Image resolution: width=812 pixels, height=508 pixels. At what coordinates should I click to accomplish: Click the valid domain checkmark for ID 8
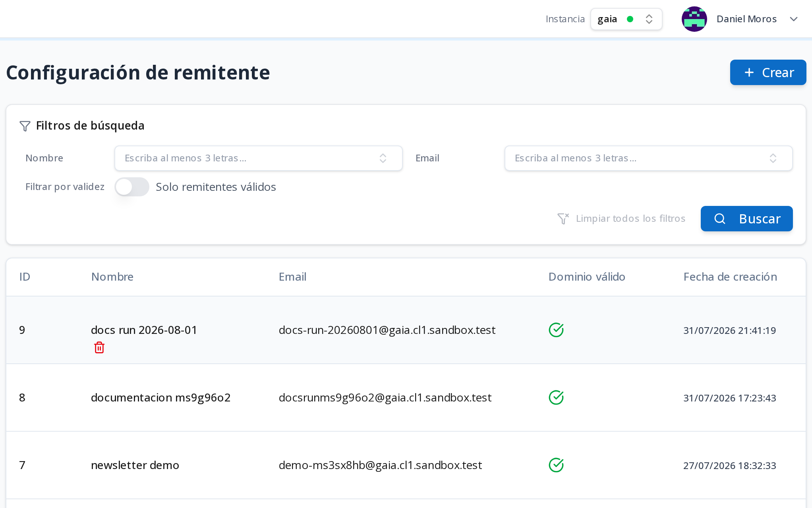tap(556, 397)
